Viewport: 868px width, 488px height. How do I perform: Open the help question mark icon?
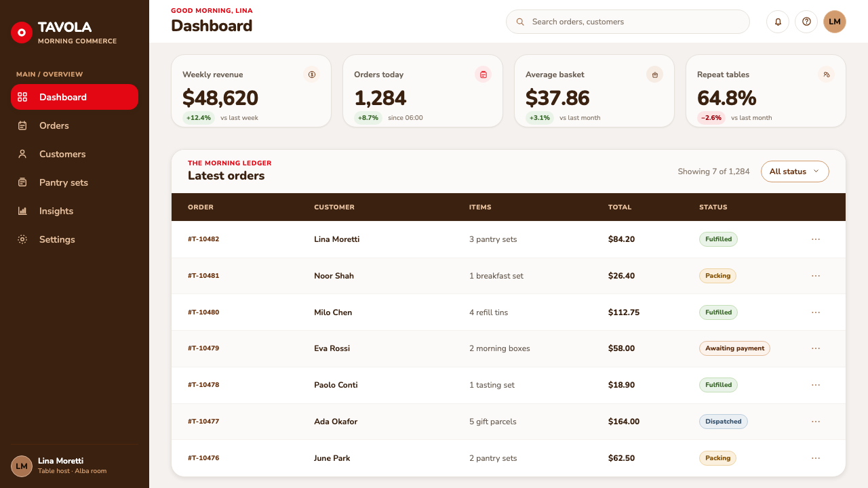[x=806, y=22]
